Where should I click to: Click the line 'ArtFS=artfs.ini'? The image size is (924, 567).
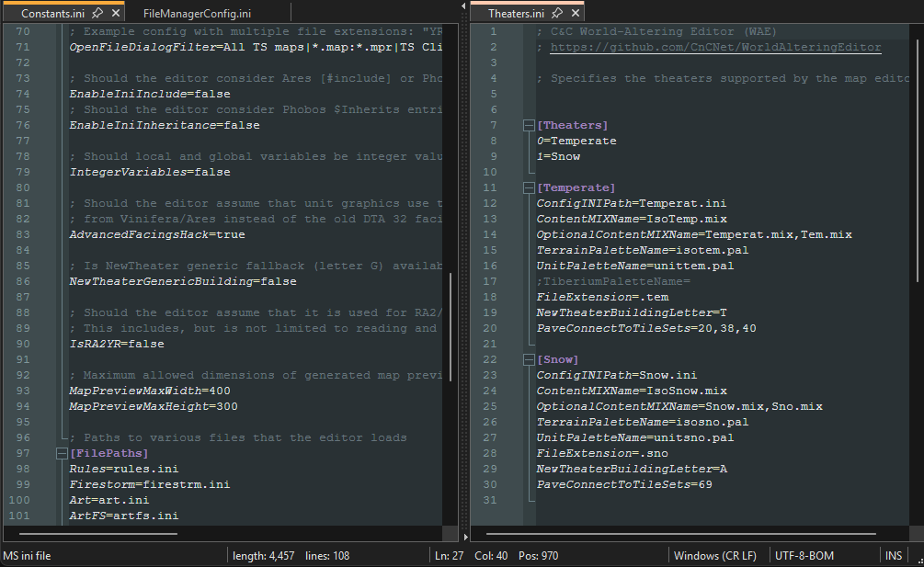click(124, 516)
